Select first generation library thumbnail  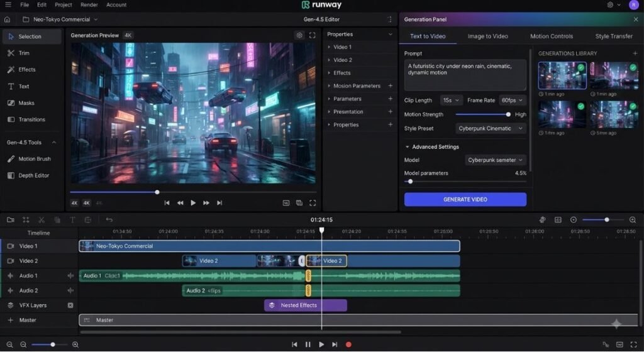(562, 76)
